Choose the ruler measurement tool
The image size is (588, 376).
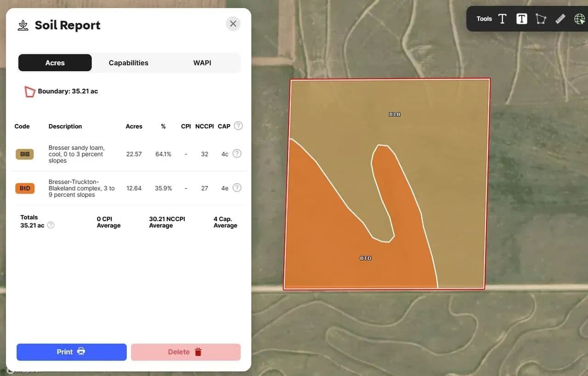tap(560, 19)
